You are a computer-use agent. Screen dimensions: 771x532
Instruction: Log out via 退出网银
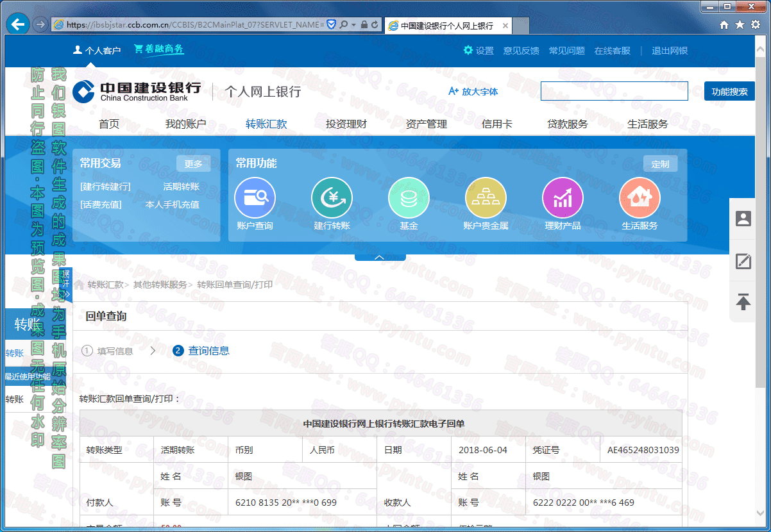tap(670, 51)
